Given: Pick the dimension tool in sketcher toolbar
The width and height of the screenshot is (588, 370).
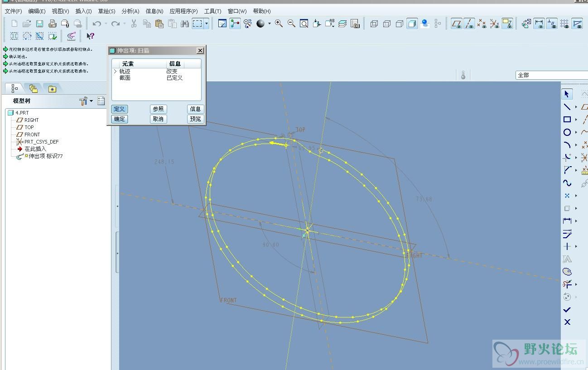Looking at the screenshot, I should click(567, 221).
